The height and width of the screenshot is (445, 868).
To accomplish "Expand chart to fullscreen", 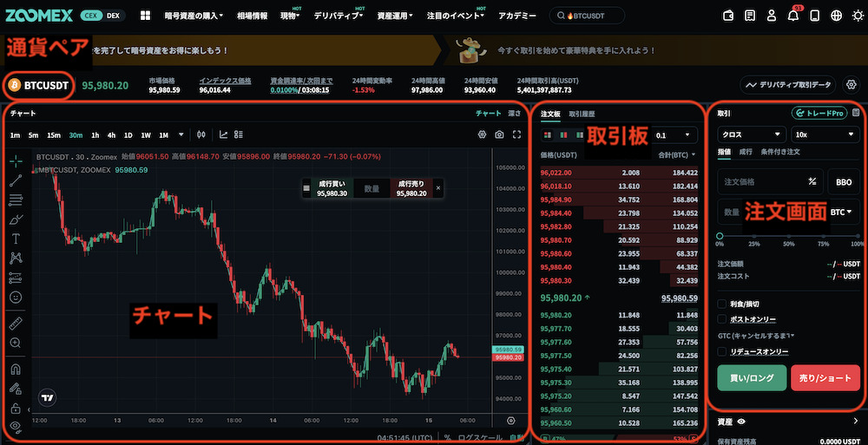I will (x=516, y=134).
